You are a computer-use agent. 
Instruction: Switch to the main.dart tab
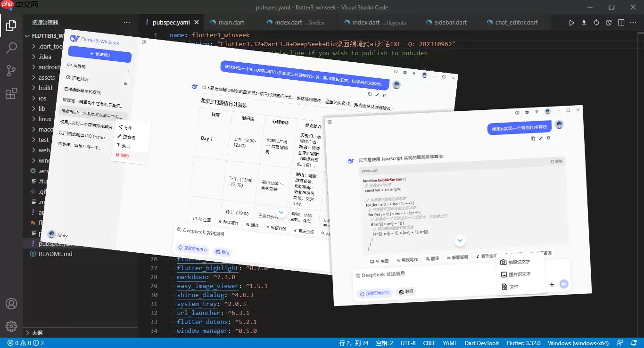point(231,22)
